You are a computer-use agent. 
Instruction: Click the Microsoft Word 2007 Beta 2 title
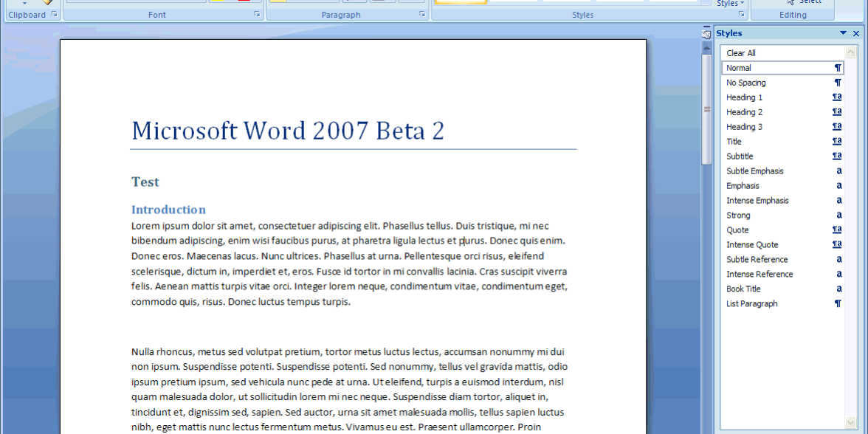(288, 131)
